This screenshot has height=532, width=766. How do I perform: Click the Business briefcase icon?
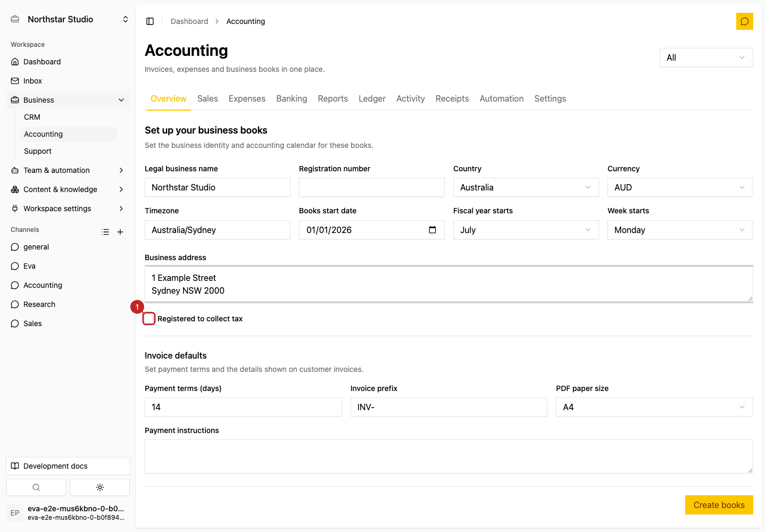click(x=15, y=100)
